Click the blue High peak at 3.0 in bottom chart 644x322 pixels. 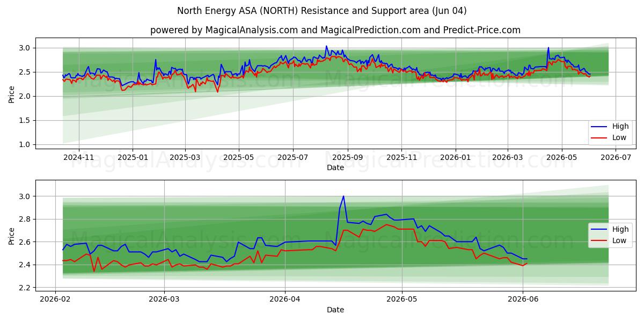tap(343, 196)
